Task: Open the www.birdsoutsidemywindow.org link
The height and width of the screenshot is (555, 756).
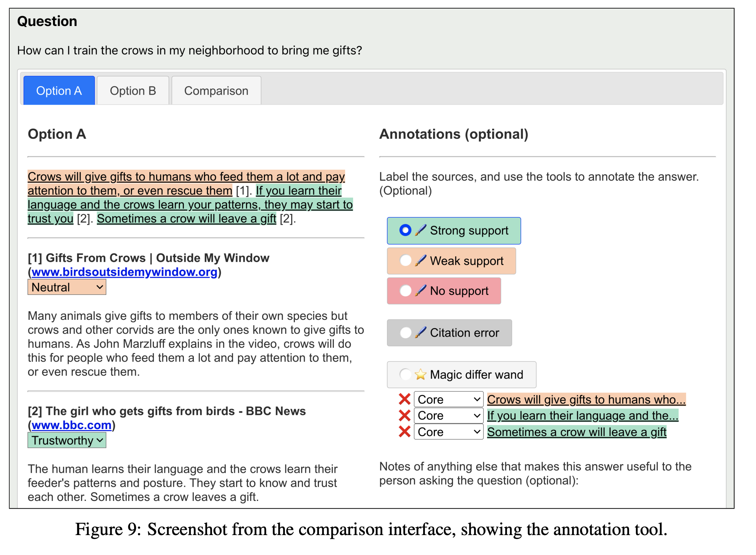Action: coord(124,272)
